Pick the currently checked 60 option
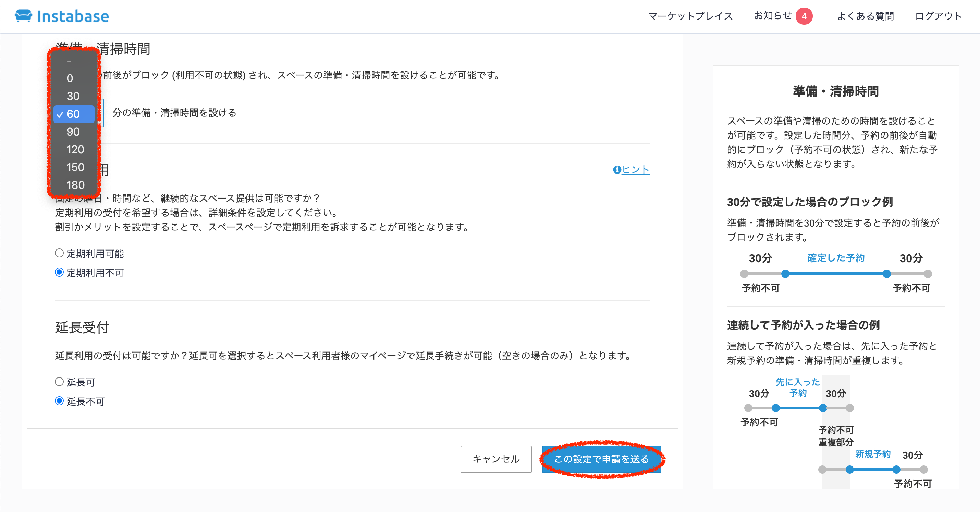Image resolution: width=980 pixels, height=512 pixels. (x=73, y=114)
